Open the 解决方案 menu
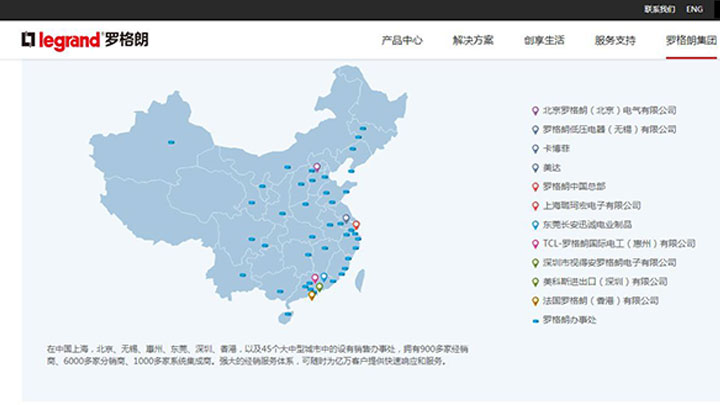 473,41
